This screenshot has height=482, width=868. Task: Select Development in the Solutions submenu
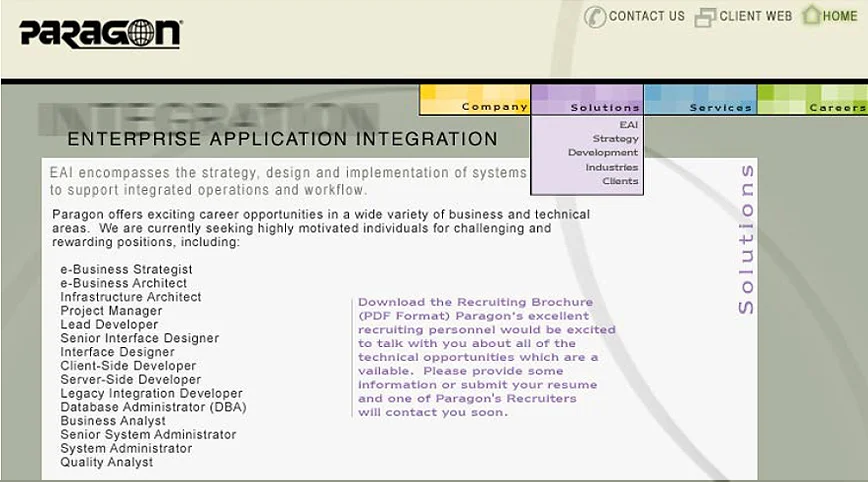[603, 153]
